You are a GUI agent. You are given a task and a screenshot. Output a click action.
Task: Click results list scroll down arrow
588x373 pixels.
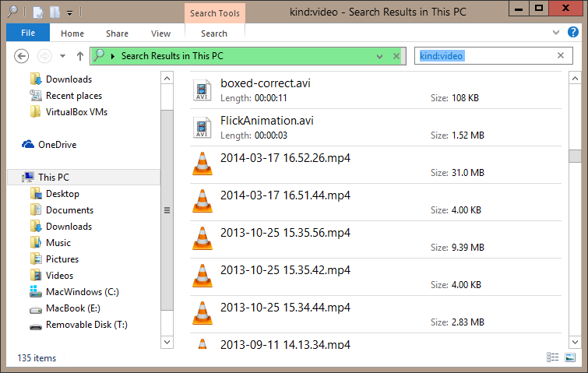(x=575, y=342)
